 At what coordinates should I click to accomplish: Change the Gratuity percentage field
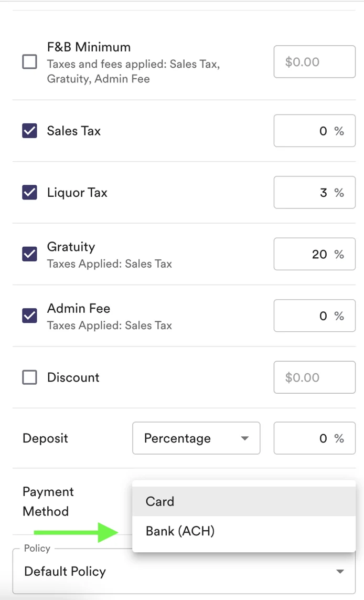[314, 254]
